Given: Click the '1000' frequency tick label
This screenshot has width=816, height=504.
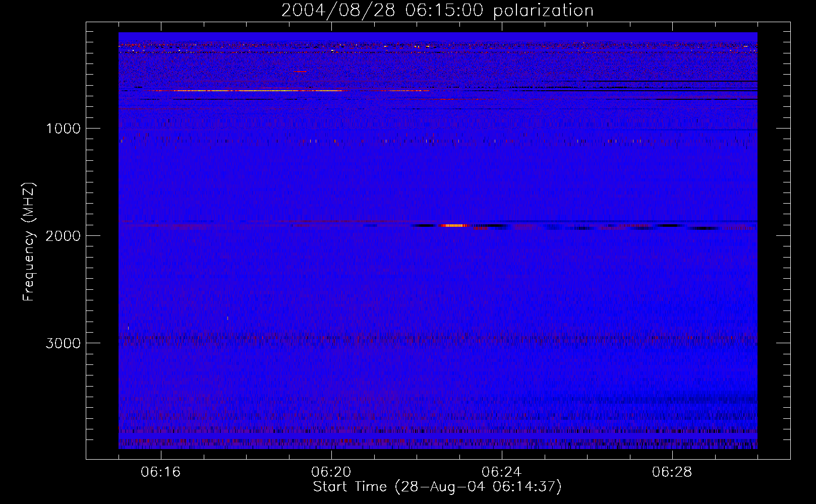Looking at the screenshot, I should pos(63,129).
